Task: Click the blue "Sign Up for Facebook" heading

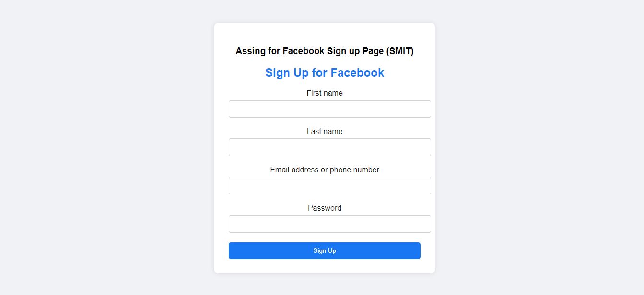Action: click(x=325, y=73)
